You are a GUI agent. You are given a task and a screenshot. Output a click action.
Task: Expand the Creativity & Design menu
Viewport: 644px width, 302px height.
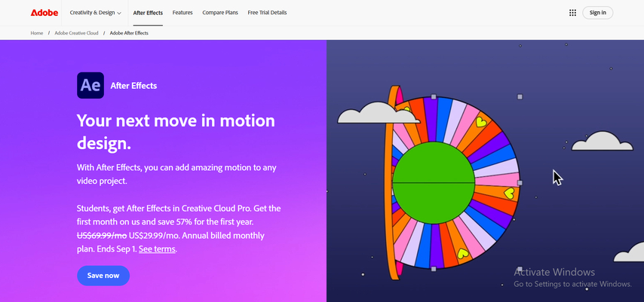(95, 13)
